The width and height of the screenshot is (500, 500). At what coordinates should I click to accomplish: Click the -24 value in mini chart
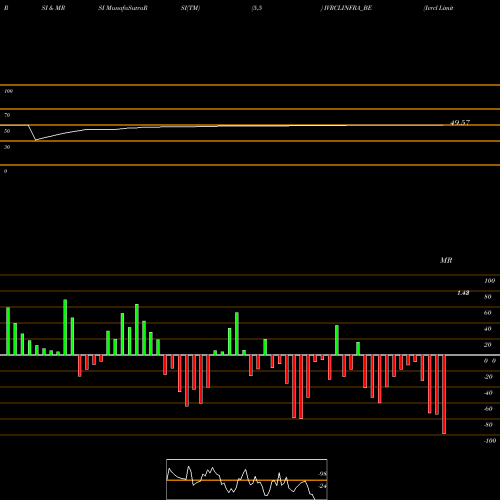322,486
